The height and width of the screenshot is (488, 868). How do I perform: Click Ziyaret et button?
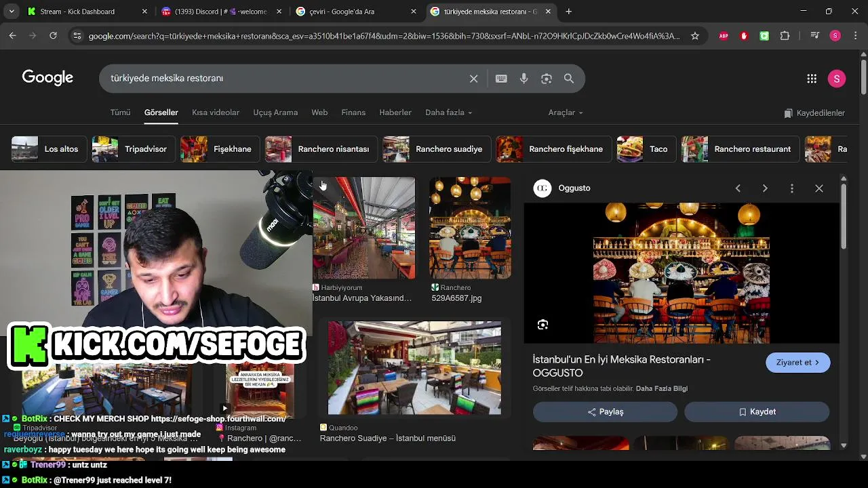click(x=797, y=363)
